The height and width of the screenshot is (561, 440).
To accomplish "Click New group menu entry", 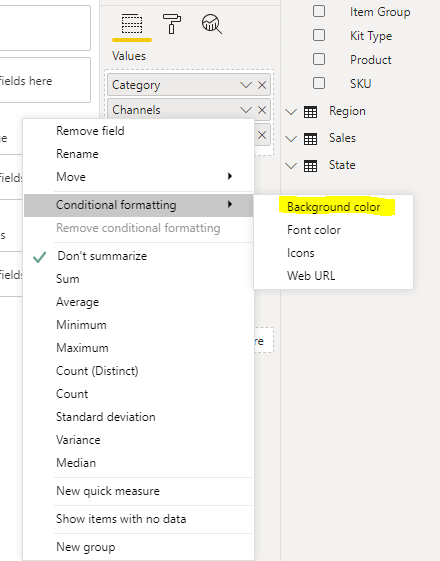I will click(138, 547).
